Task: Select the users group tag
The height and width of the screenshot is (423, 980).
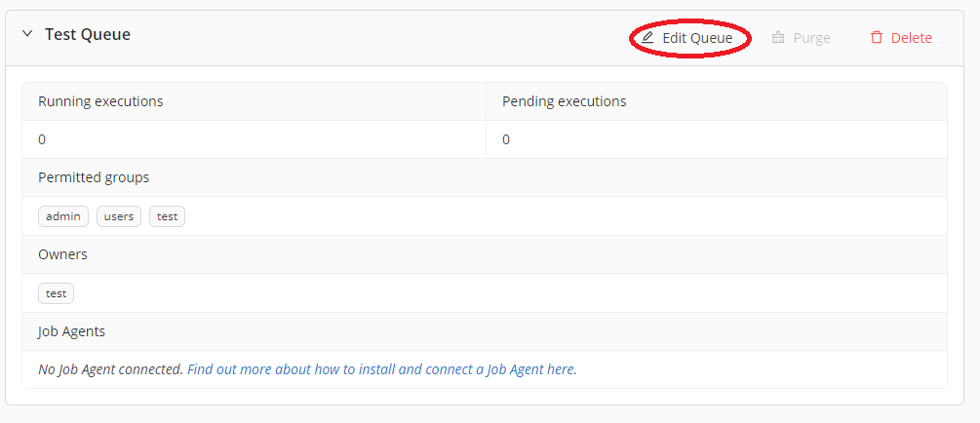Action: 119,216
